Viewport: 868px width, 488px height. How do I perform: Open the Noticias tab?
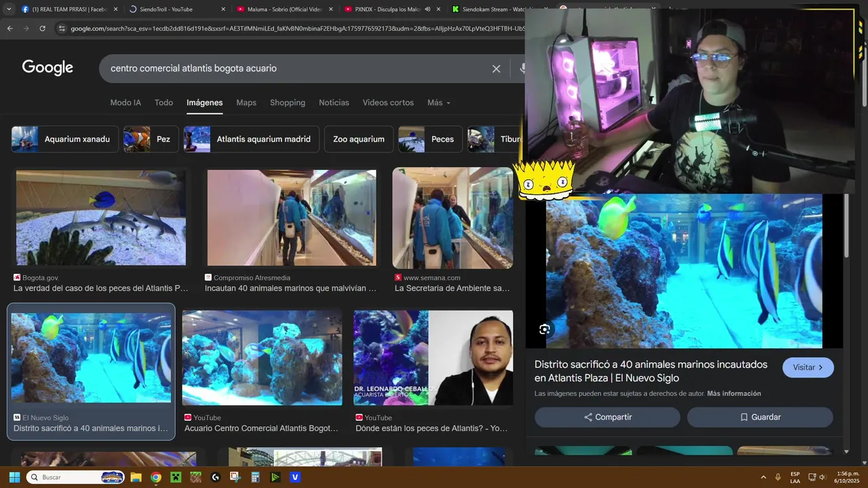pyautogui.click(x=334, y=102)
